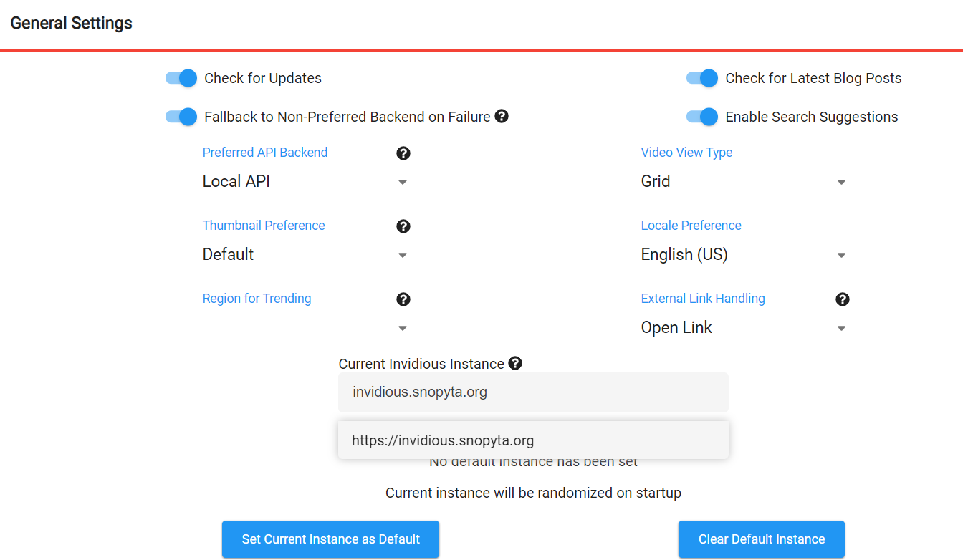
Task: Turn off Enable Search Suggestions
Action: pyautogui.click(x=701, y=116)
